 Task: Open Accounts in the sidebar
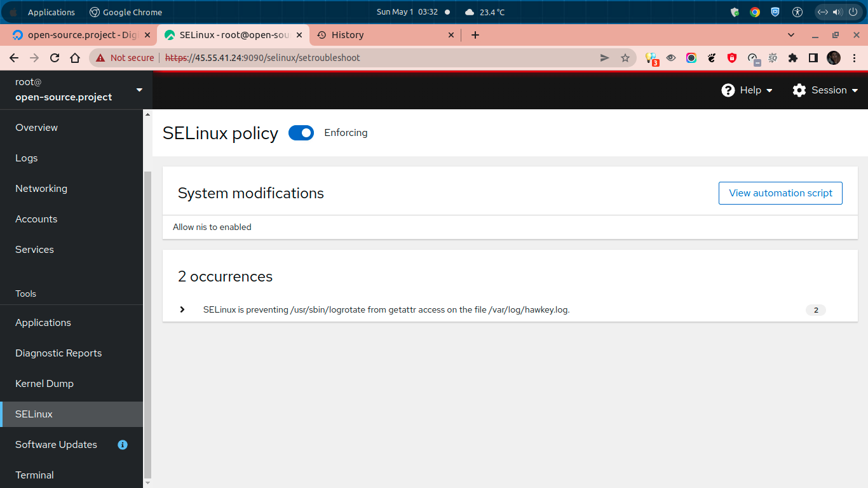pos(71,219)
